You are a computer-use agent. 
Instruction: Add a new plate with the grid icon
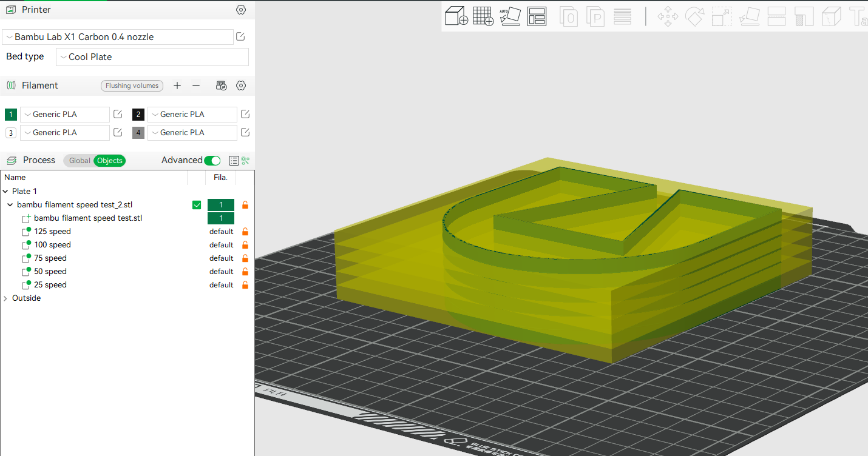point(483,16)
